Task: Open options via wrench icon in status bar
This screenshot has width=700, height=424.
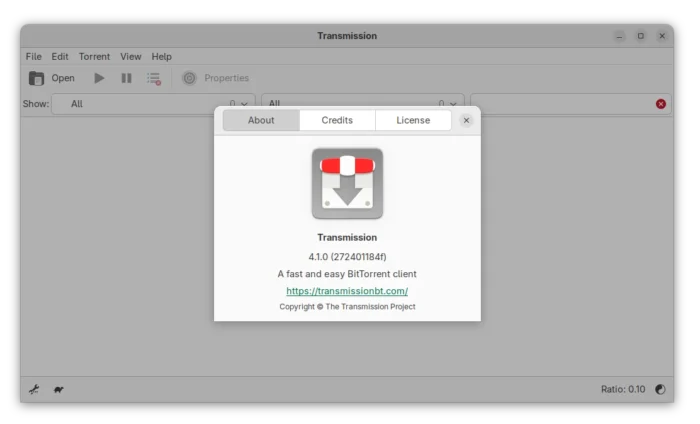Action: pos(34,390)
